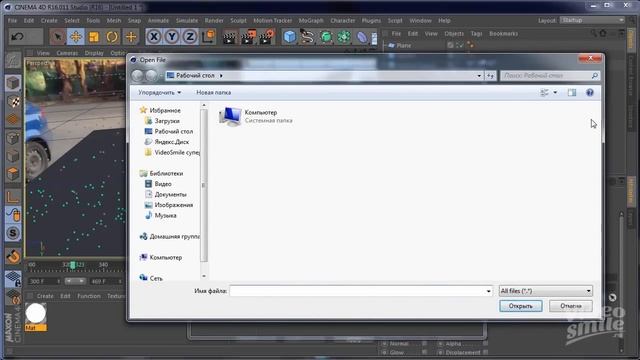Select the Live Selection arrow tool
Image resolution: width=640 pixels, height=360 pixels.
[x=58, y=37]
